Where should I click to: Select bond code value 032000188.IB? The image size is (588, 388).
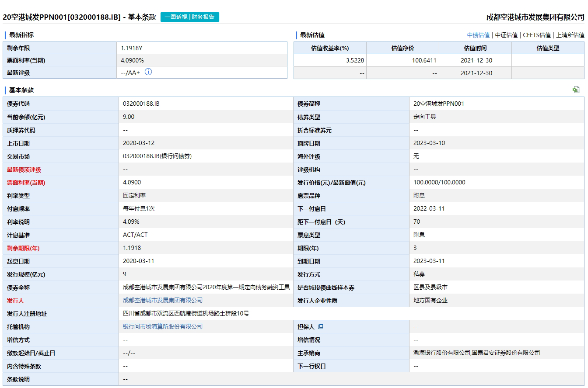coord(141,104)
